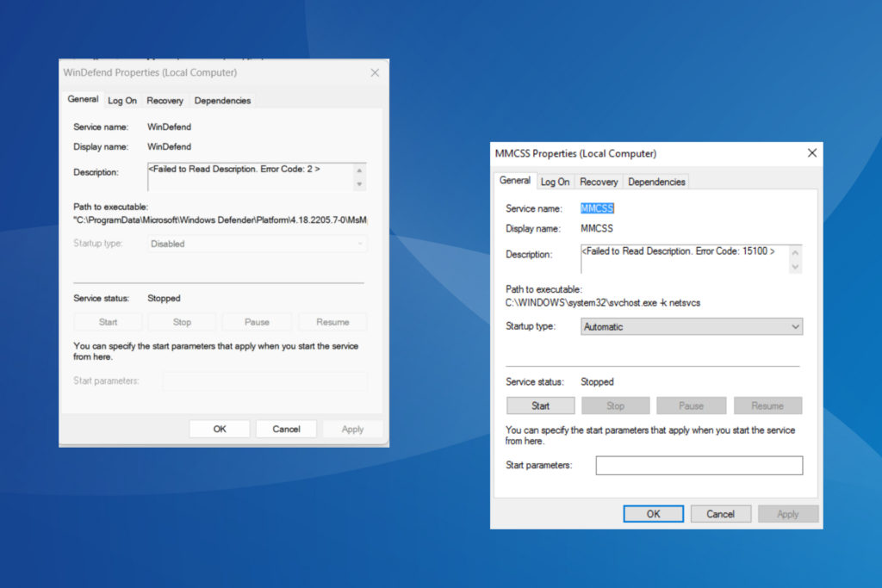Click Stop button in MMCSS Properties

(x=615, y=405)
